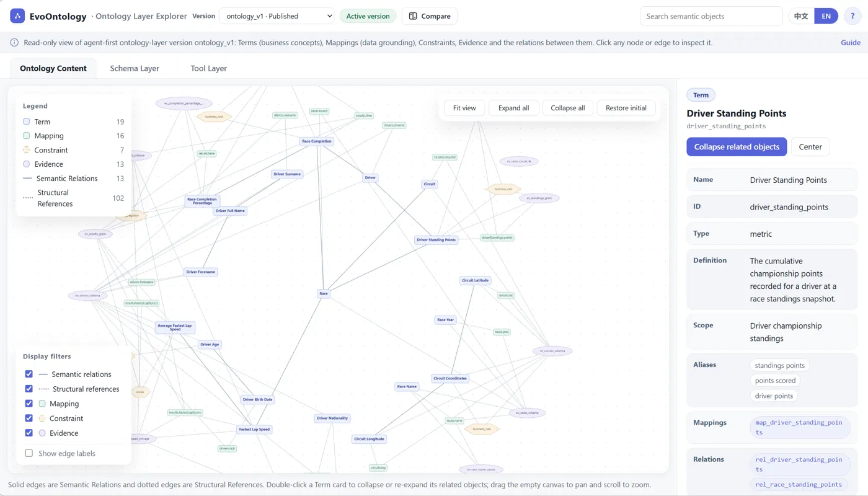This screenshot has width=868, height=496.
Task: Click Collapse related objects button
Action: (737, 147)
